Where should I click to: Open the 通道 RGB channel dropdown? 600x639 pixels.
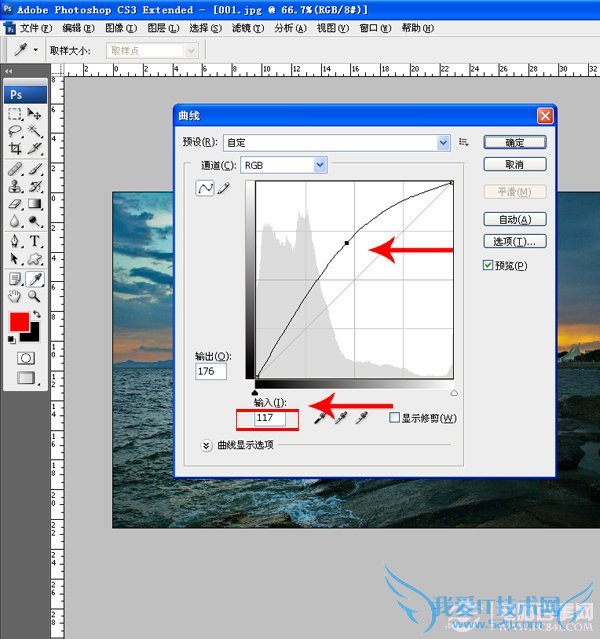[284, 165]
